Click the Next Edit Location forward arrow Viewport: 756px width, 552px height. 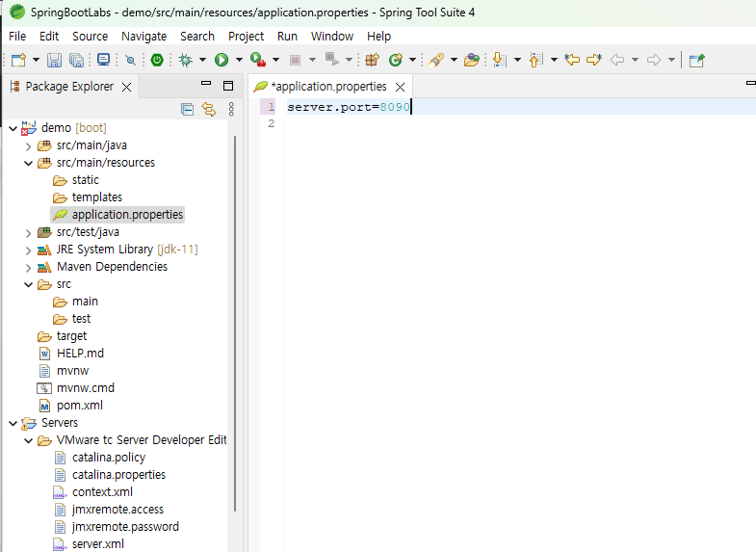click(594, 60)
